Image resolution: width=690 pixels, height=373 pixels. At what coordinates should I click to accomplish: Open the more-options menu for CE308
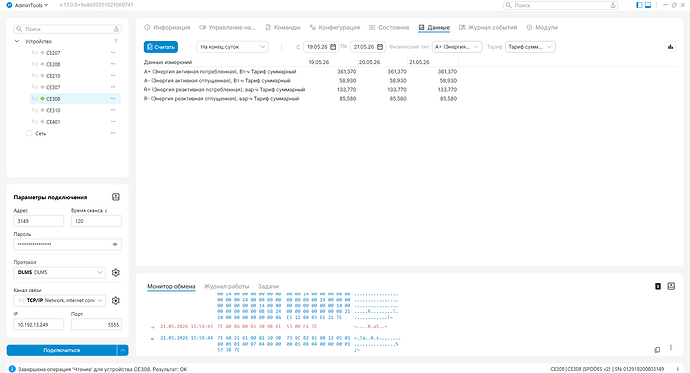[113, 99]
